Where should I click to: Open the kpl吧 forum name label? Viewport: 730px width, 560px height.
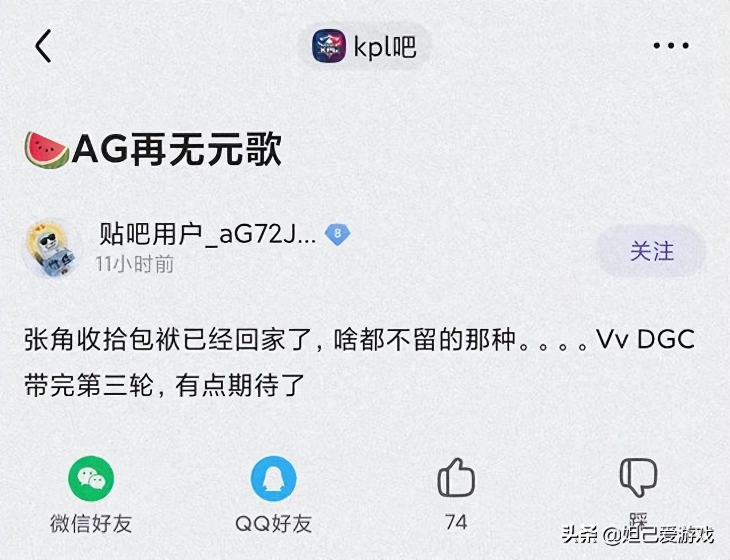tap(385, 46)
